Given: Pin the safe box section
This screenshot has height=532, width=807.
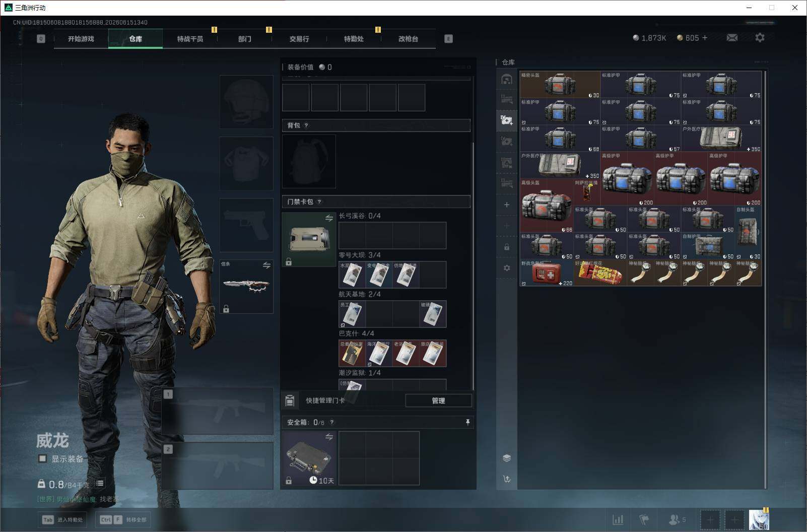Looking at the screenshot, I should (x=467, y=422).
